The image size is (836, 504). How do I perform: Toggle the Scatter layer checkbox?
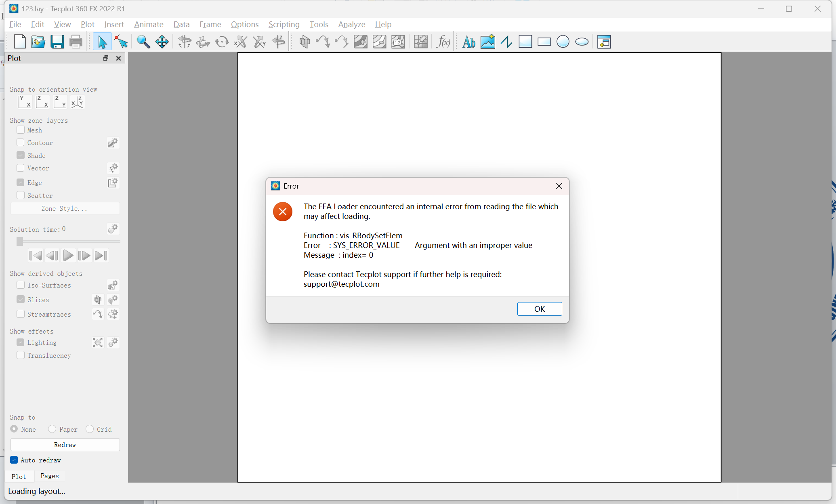coord(21,195)
